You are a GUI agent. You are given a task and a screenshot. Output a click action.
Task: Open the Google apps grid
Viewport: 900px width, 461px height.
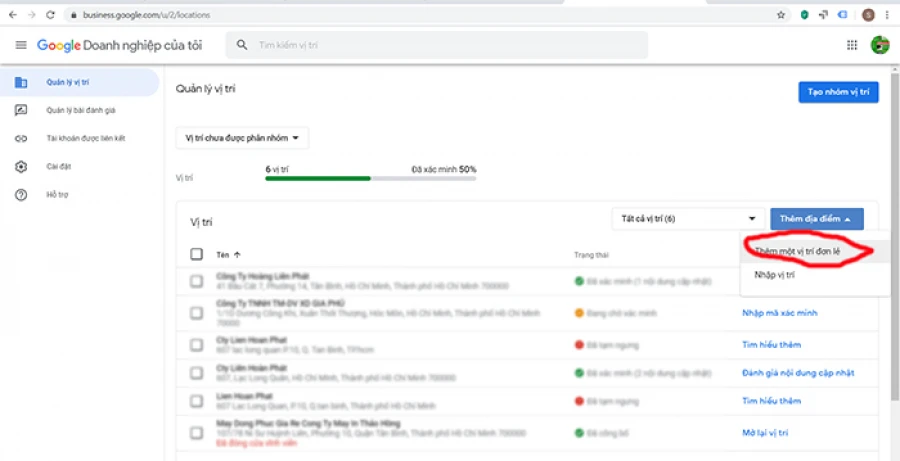(x=852, y=45)
